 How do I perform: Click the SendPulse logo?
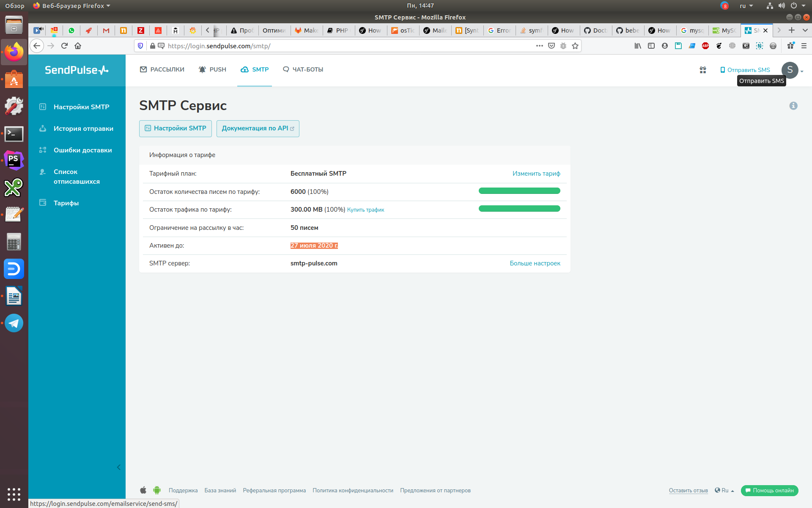click(77, 70)
